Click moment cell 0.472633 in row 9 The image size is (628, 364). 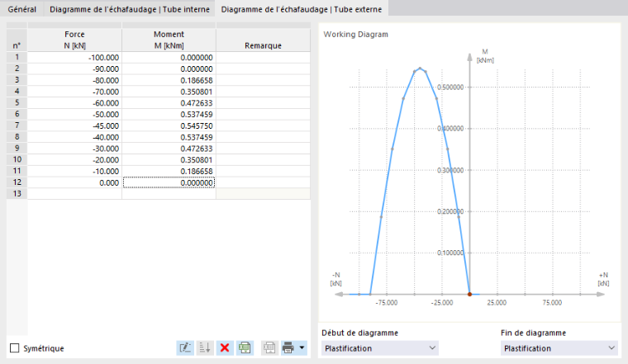tap(169, 149)
